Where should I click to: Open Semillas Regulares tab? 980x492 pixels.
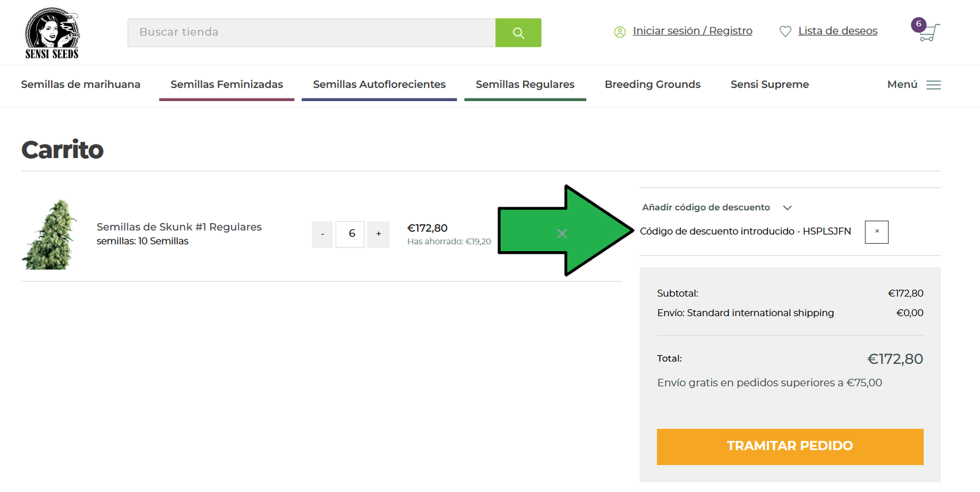tap(525, 85)
